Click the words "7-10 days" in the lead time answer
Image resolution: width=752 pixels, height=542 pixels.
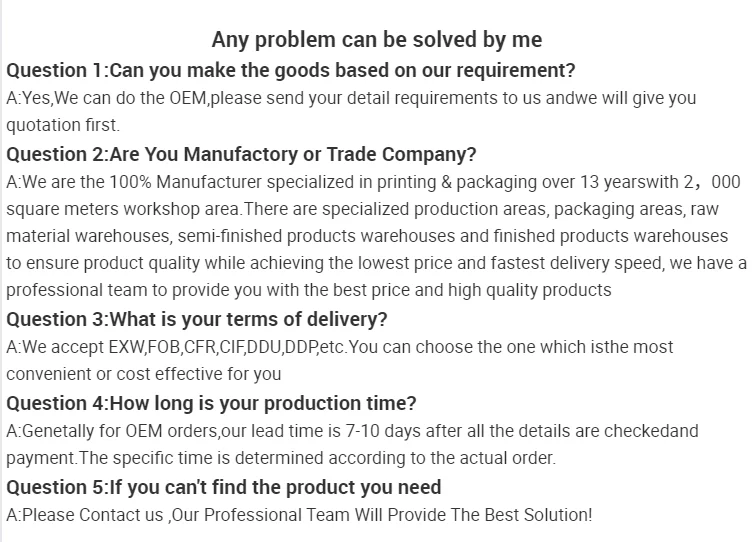pyautogui.click(x=383, y=431)
